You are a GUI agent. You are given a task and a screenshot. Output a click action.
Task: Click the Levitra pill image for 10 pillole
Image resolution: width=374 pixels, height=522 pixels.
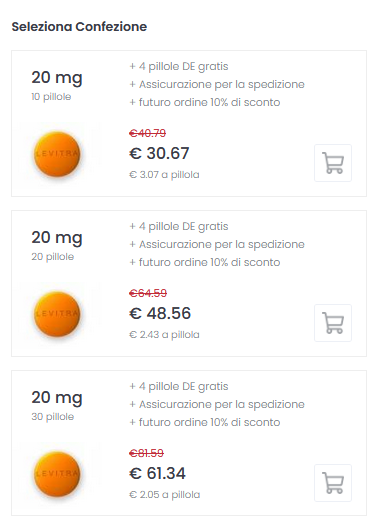click(57, 154)
